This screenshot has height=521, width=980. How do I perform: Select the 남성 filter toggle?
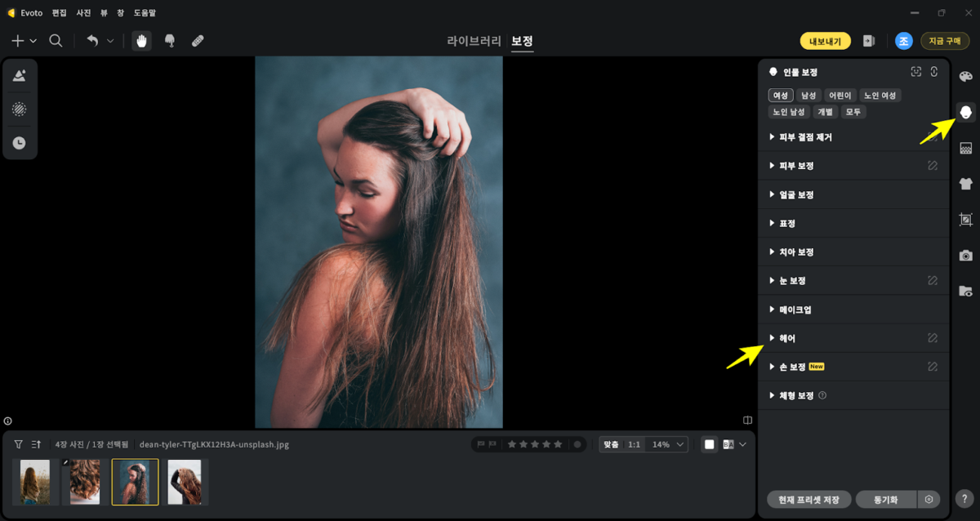tap(808, 96)
